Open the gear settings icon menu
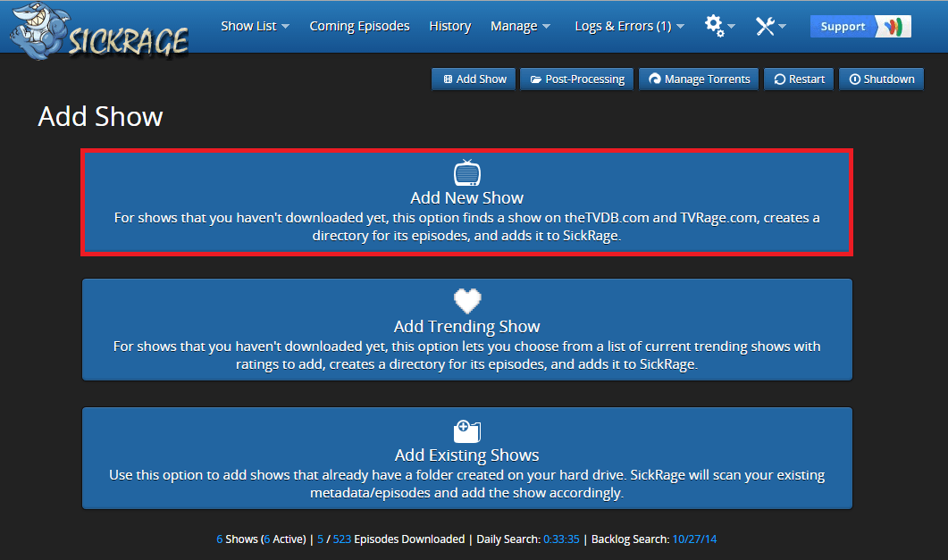The image size is (948, 560). tap(718, 26)
